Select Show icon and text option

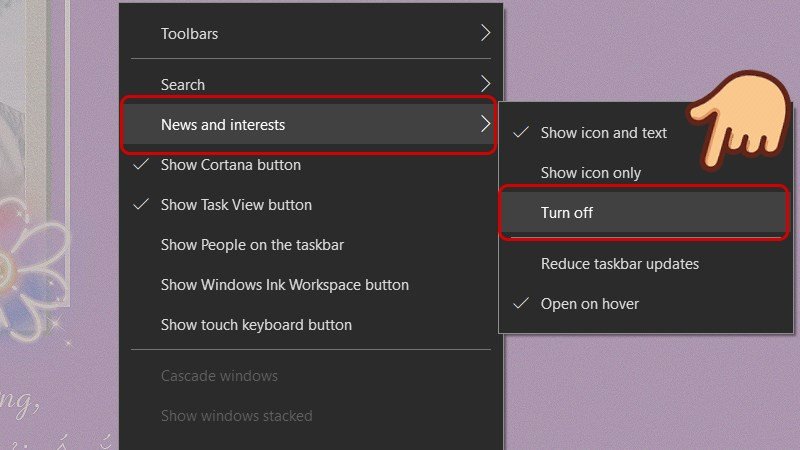pos(603,132)
